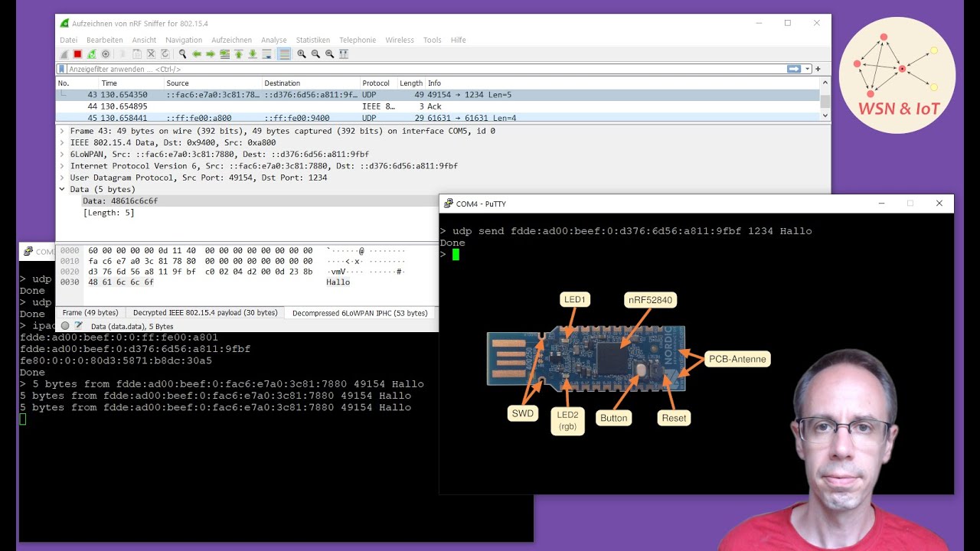Click the display filter bookmark icon
Image resolution: width=980 pixels, height=551 pixels.
[62, 69]
